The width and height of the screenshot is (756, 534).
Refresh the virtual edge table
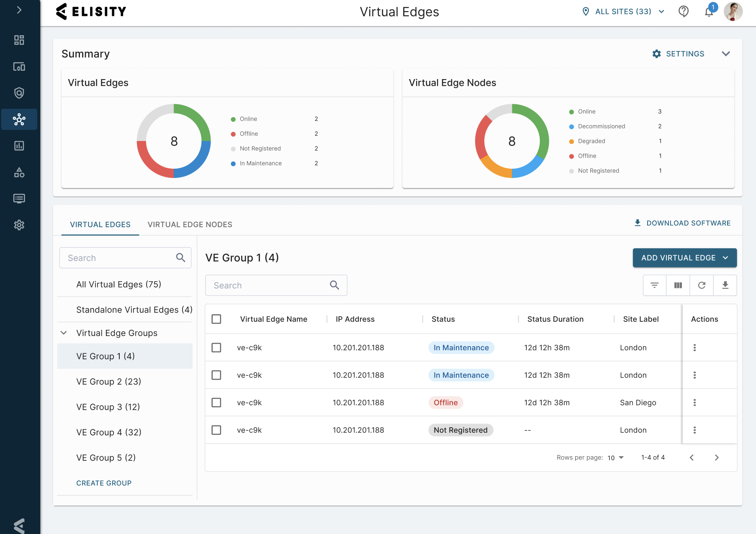(702, 285)
